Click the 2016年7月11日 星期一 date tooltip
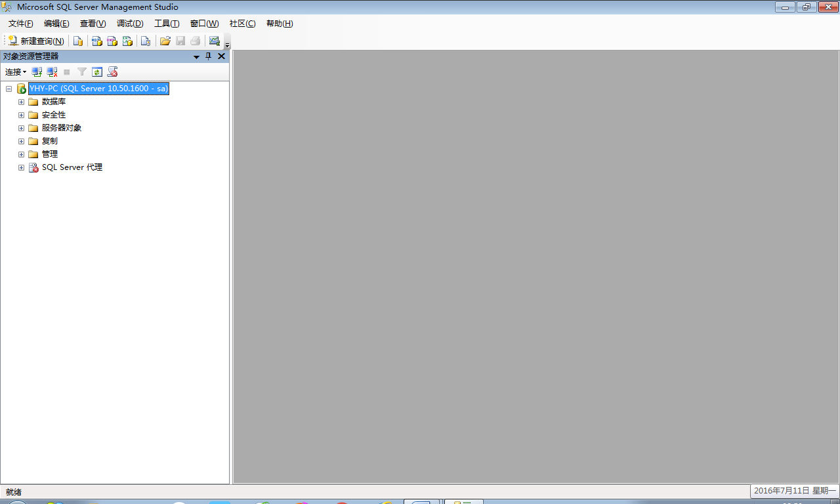 click(x=795, y=491)
